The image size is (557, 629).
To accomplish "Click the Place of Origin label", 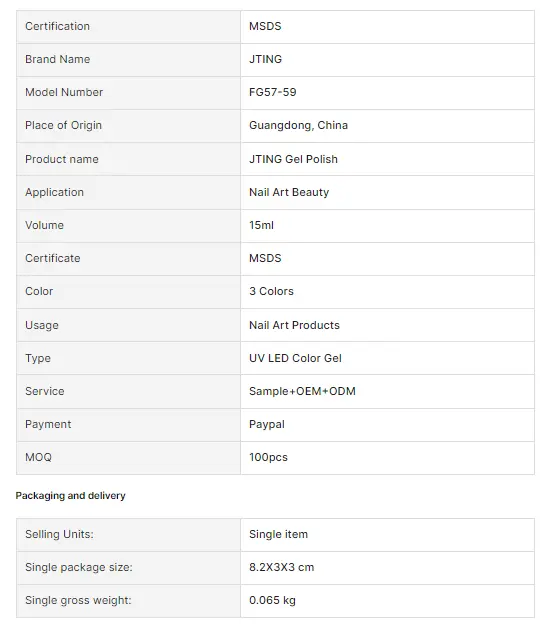I will point(63,126).
